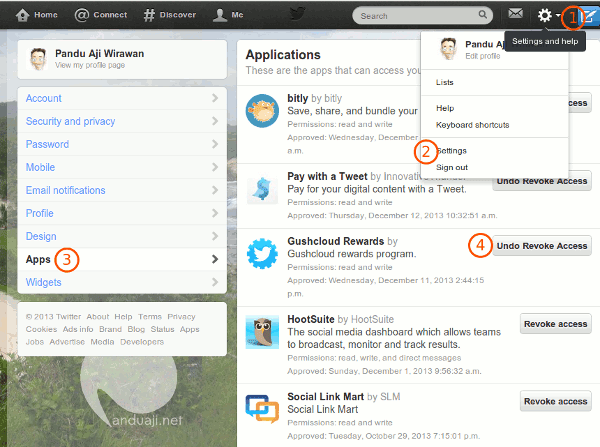The height and width of the screenshot is (447, 600).
Task: Click the Twitter bird logo in navbar
Action: 297,14
